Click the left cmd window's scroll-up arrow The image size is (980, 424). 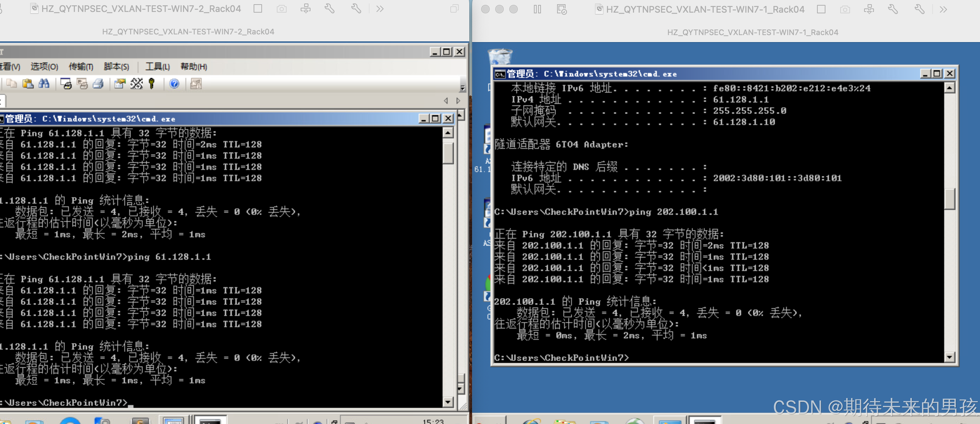tap(448, 133)
